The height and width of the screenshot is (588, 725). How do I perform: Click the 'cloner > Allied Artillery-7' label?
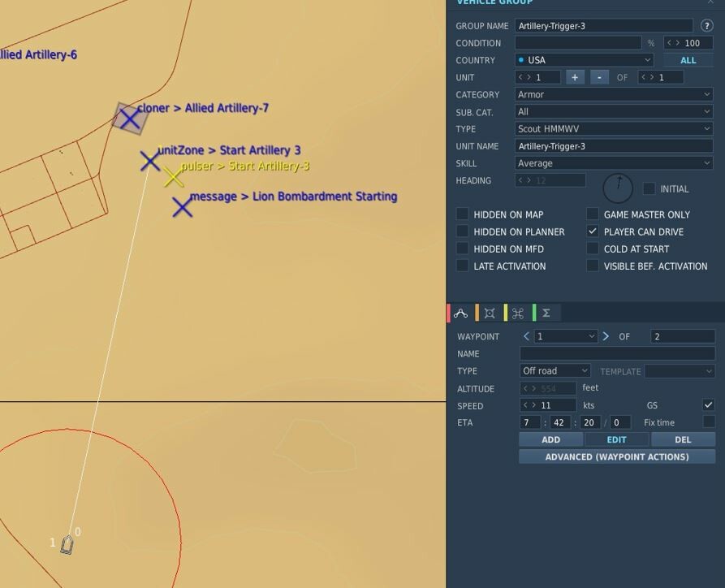point(203,108)
